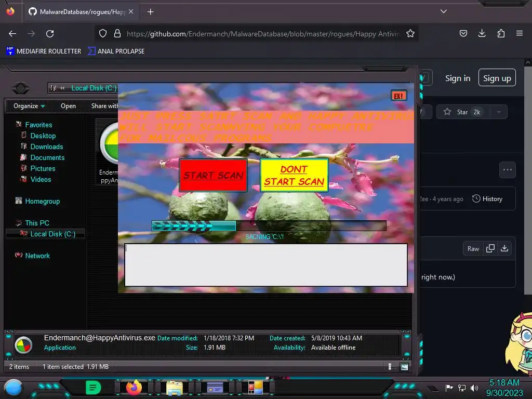Open the network tray icon
This screenshot has height=399, width=532.
[x=461, y=388]
